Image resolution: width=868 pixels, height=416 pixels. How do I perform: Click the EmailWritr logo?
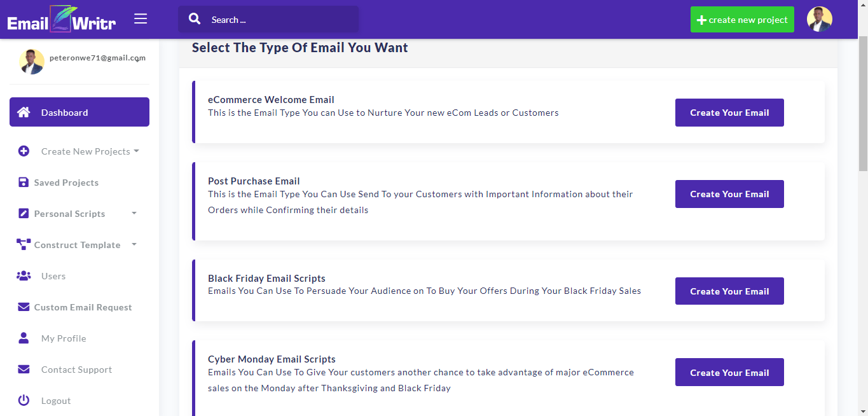click(62, 20)
